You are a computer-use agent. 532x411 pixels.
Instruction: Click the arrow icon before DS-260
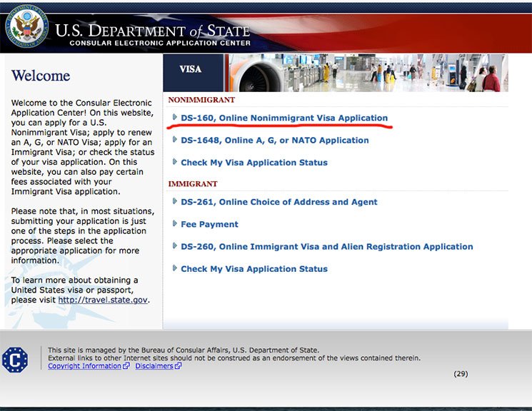tap(175, 246)
